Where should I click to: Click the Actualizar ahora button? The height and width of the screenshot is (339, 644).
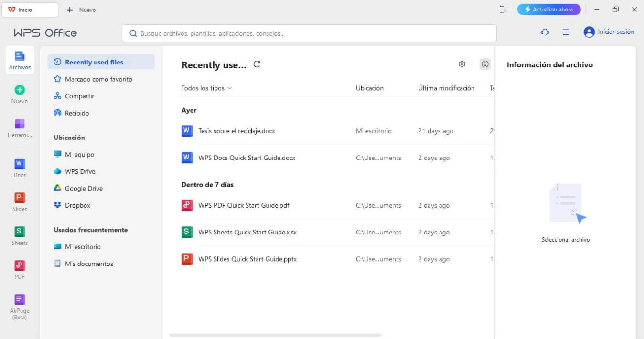548,10
